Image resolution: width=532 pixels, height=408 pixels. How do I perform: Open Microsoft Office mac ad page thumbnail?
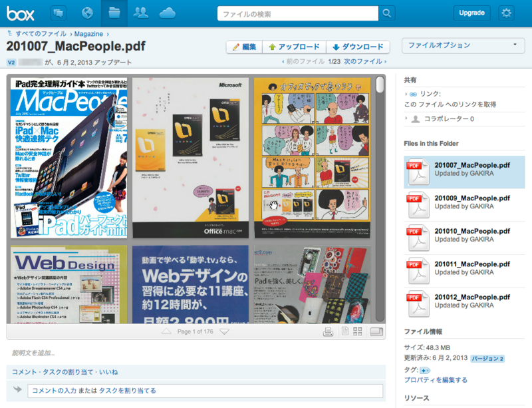pyautogui.click(x=190, y=158)
